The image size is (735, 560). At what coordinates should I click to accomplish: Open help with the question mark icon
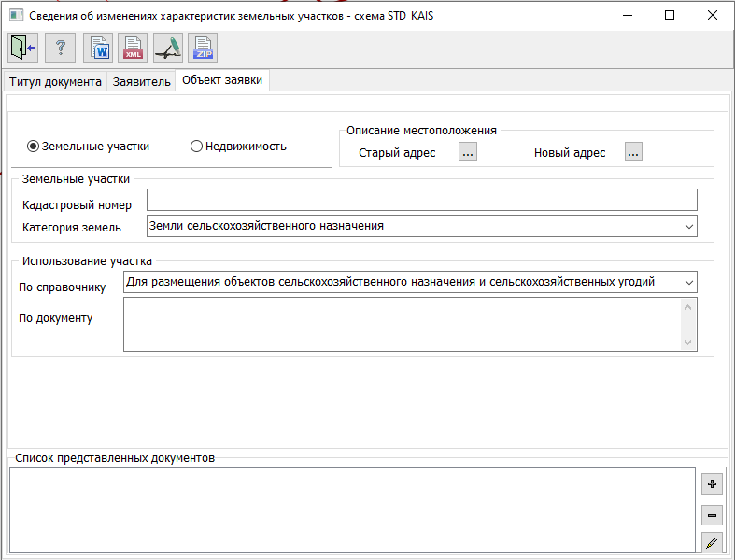[x=60, y=47]
